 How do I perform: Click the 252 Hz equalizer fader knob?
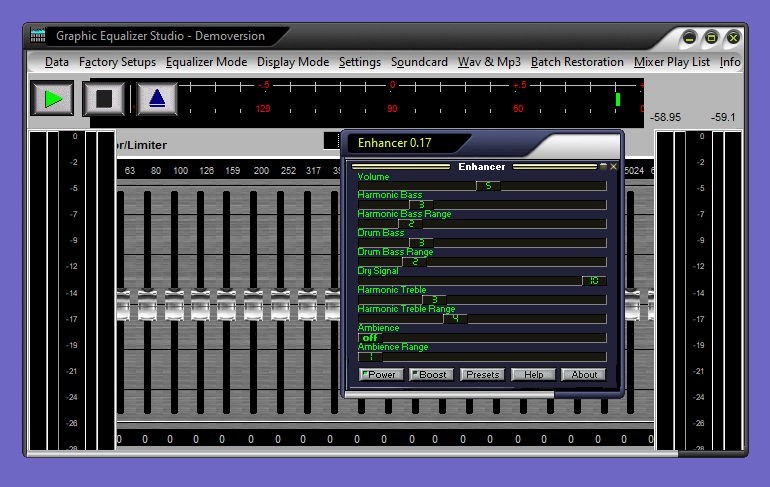[x=280, y=305]
